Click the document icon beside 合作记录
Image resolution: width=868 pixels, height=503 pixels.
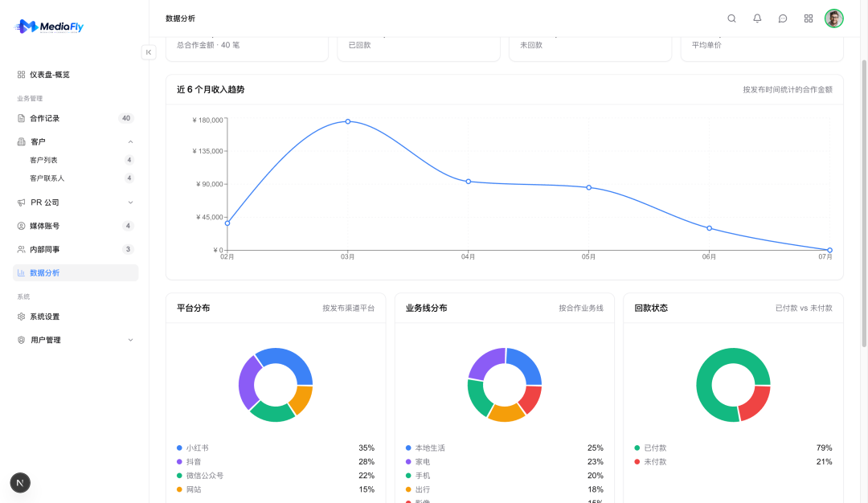pos(21,118)
